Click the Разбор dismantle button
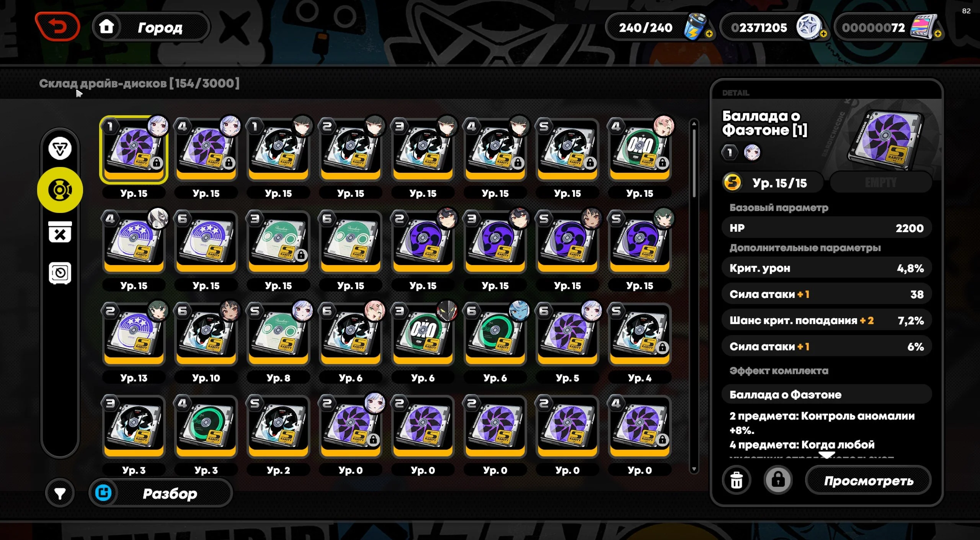Image resolution: width=980 pixels, height=540 pixels. pyautogui.click(x=161, y=493)
